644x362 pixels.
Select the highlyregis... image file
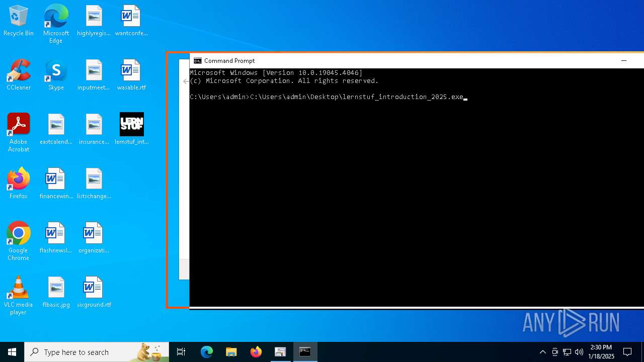tap(94, 21)
